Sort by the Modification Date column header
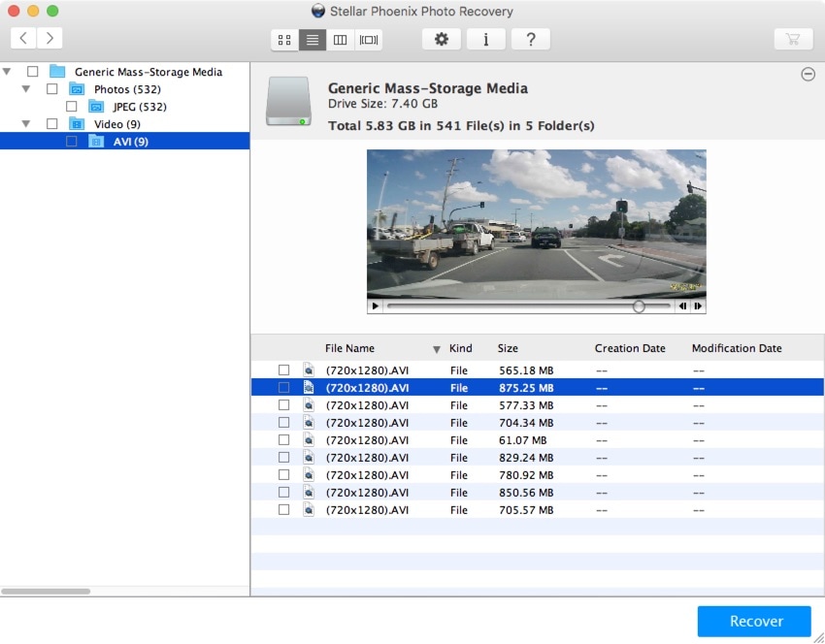The image size is (825, 644). click(x=737, y=348)
